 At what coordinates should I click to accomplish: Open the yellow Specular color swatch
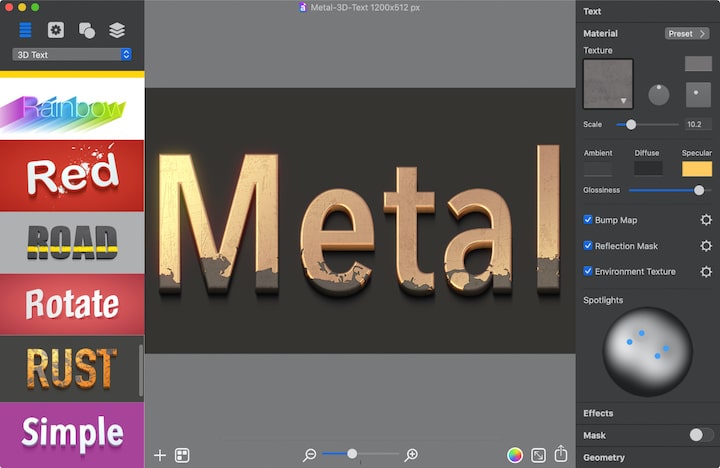point(697,169)
